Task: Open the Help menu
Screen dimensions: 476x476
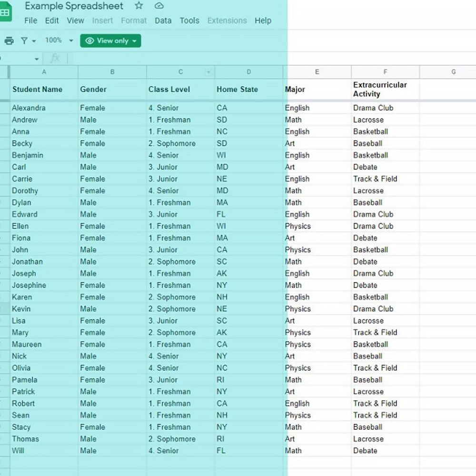Action: pyautogui.click(x=263, y=20)
